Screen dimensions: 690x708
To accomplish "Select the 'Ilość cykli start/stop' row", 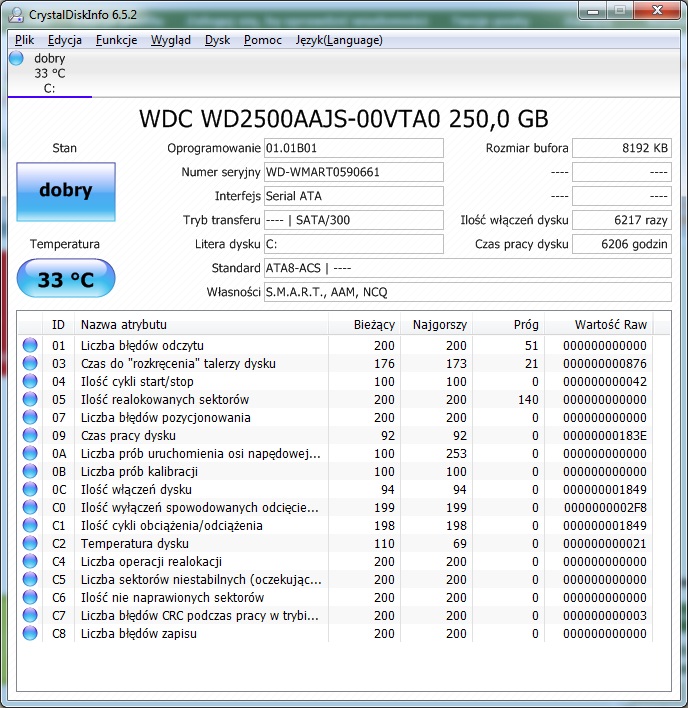I will (335, 382).
